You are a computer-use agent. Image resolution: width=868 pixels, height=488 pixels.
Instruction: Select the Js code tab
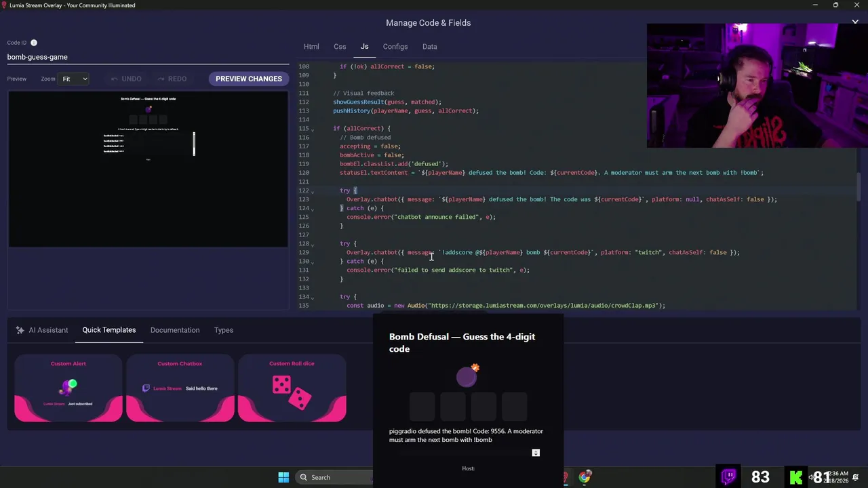pos(364,47)
